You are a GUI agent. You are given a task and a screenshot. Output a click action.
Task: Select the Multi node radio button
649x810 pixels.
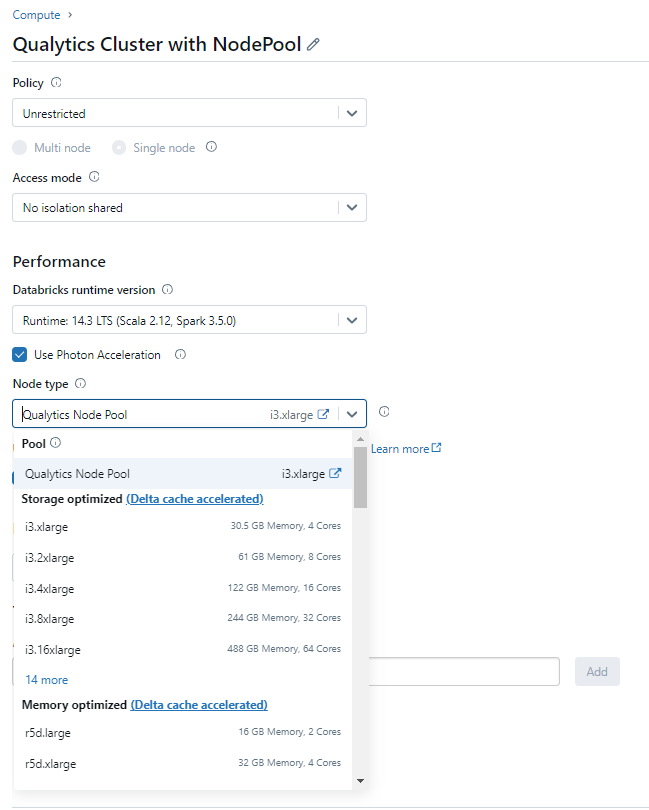click(18, 147)
